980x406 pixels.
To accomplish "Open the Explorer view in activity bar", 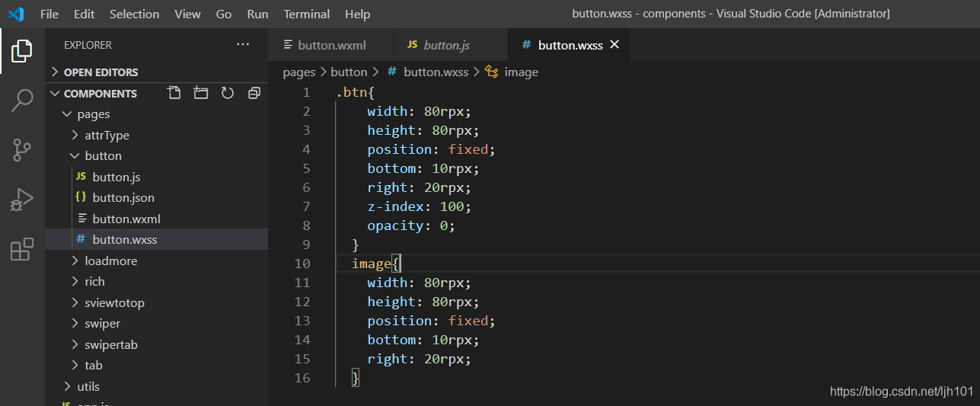I will tap(22, 51).
